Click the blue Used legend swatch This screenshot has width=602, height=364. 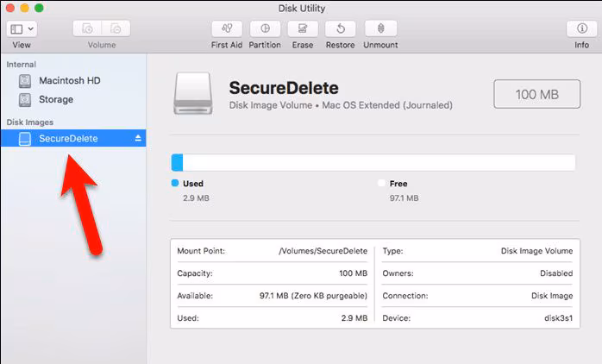(x=175, y=184)
